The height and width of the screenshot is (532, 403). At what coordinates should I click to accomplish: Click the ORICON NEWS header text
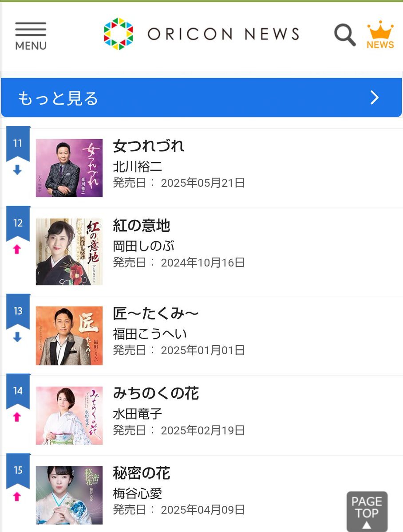point(223,34)
